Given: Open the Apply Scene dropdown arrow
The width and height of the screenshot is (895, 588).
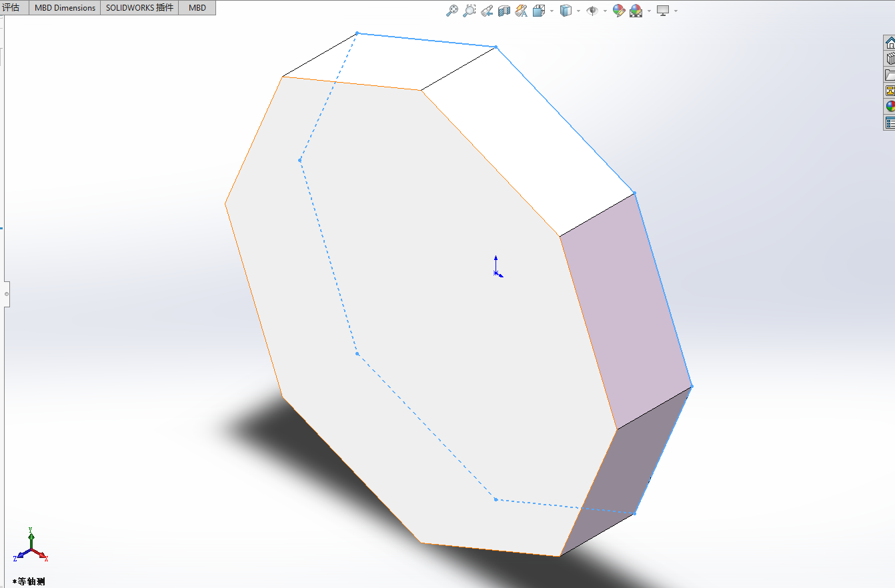Looking at the screenshot, I should coord(648,11).
